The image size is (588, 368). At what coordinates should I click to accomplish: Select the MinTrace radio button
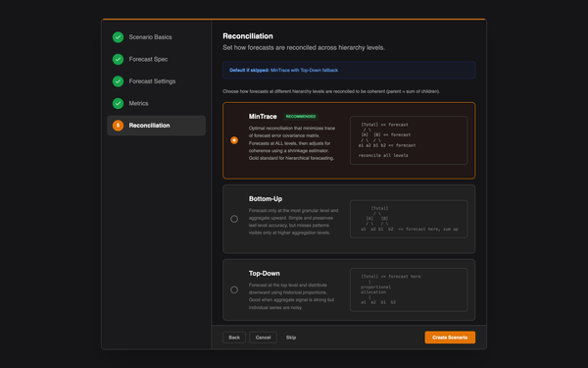tap(234, 140)
